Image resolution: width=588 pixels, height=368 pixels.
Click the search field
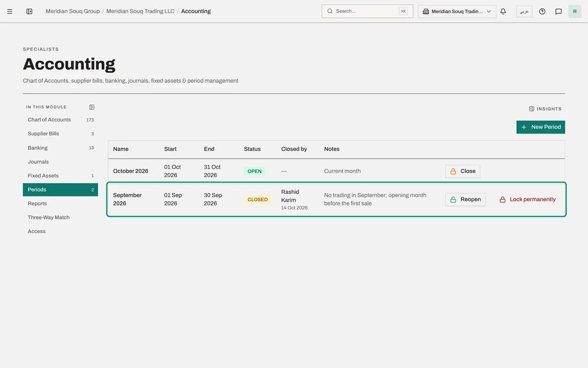[367, 11]
